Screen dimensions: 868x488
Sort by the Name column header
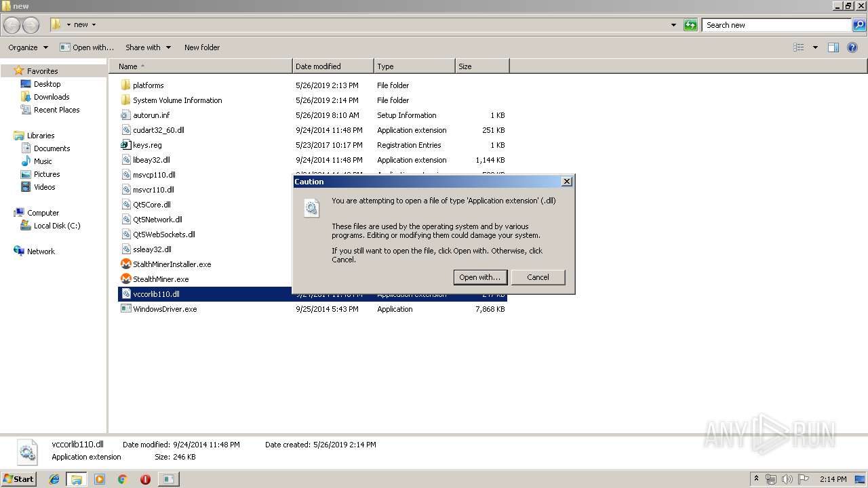(x=200, y=66)
